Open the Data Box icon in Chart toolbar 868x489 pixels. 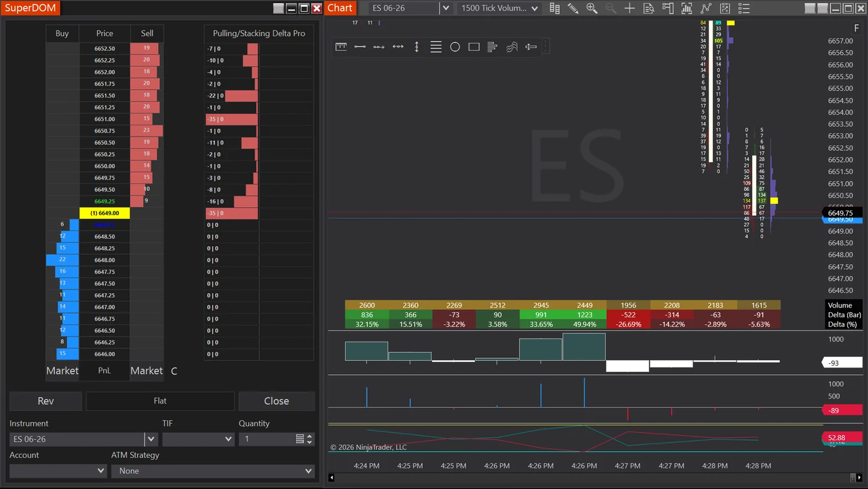[649, 8]
